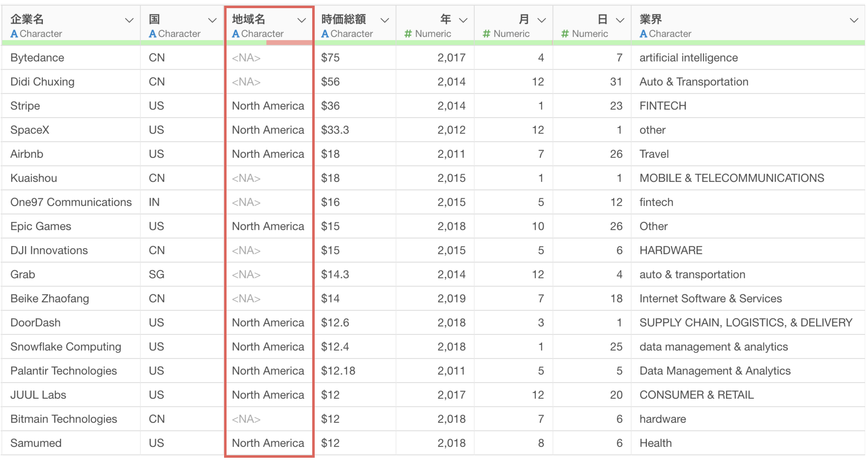Select the Kuaishou company cell
This screenshot has width=868, height=462.
point(71,178)
